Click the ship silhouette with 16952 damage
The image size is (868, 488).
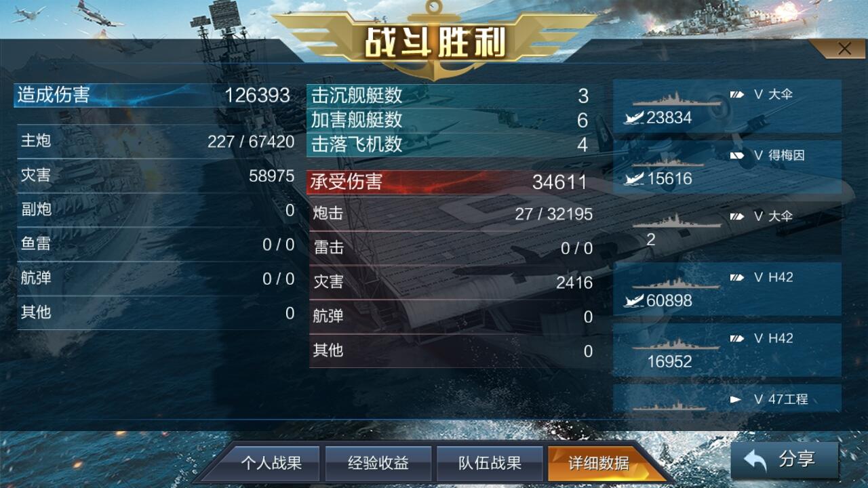tap(675, 344)
